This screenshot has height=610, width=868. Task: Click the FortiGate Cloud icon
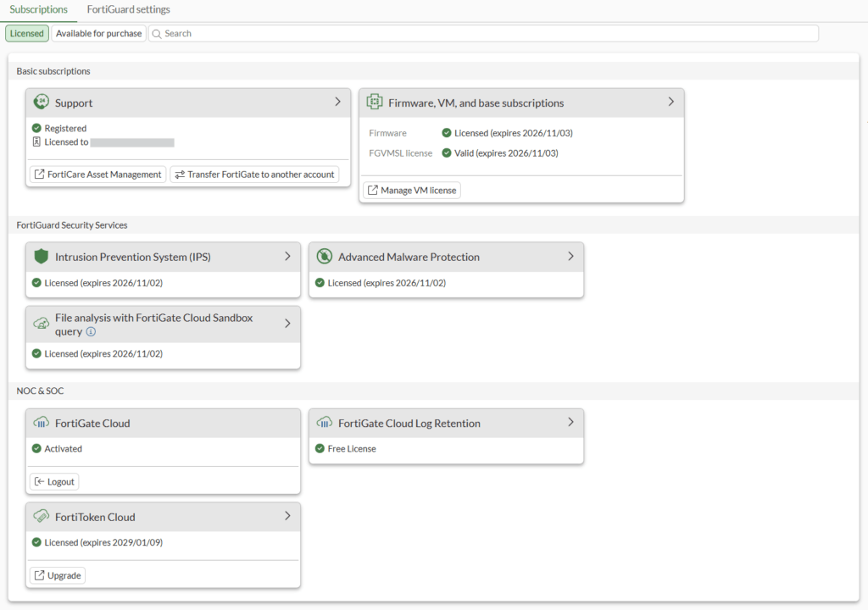(x=42, y=423)
